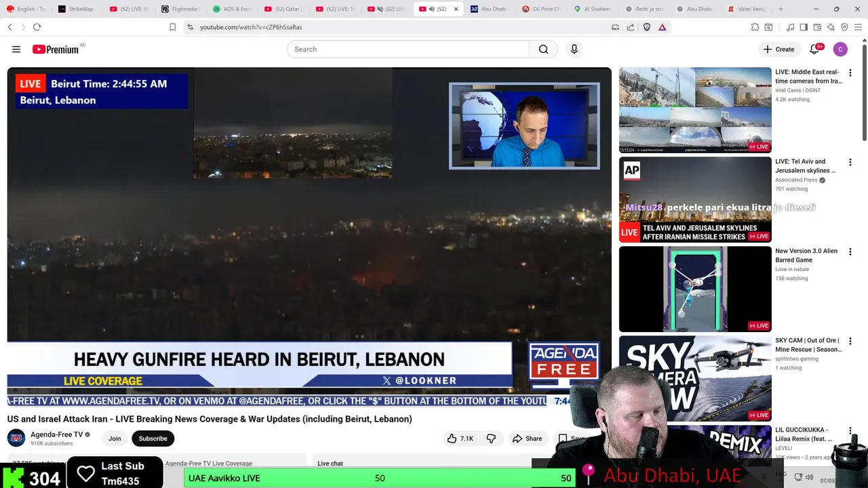
Task: Open Middle East real-time cameras thumbnail
Action: tap(695, 110)
